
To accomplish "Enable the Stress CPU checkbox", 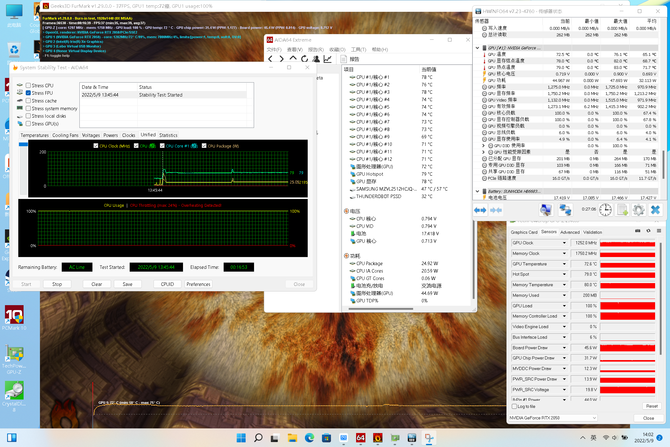I will 28,85.
